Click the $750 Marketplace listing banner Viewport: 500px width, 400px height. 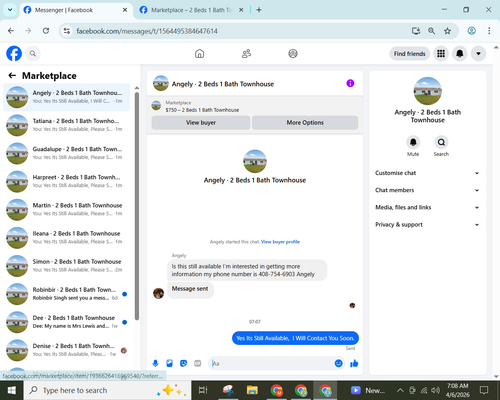[255, 106]
